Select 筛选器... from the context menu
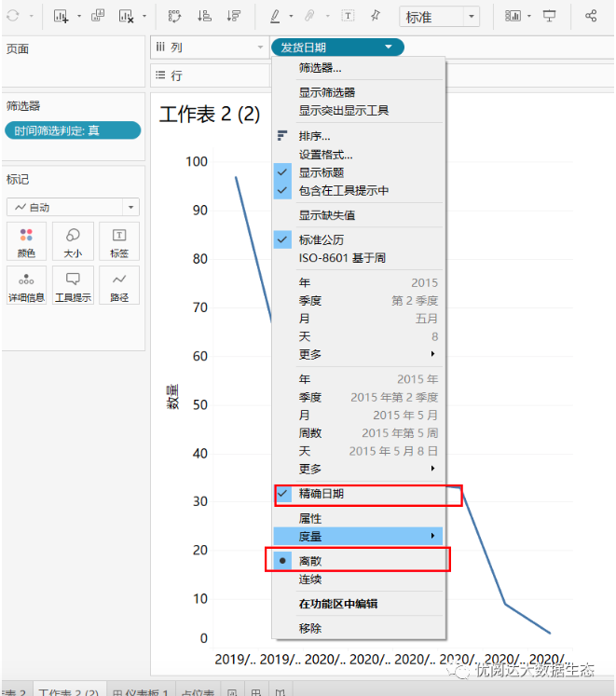The image size is (616, 696). pos(320,68)
